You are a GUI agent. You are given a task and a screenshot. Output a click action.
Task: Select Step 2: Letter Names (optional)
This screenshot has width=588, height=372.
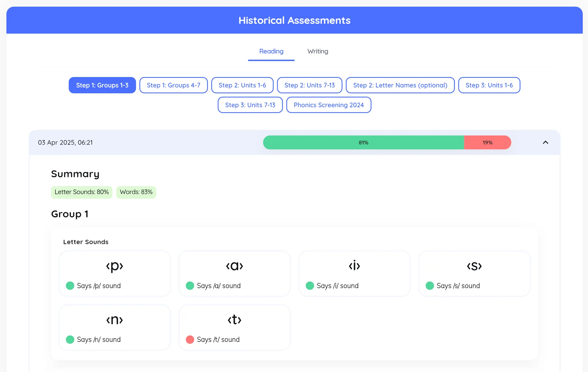400,85
